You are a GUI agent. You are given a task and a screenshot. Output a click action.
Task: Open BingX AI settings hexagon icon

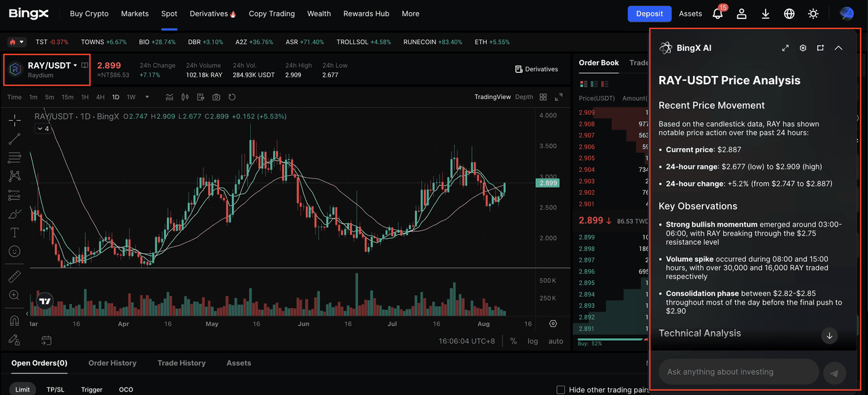pos(803,48)
